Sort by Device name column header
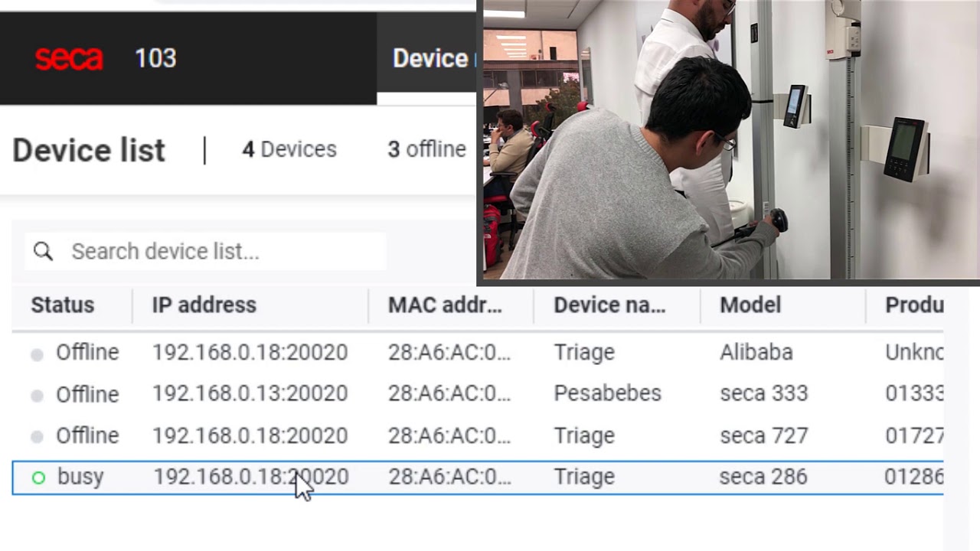 coord(609,305)
